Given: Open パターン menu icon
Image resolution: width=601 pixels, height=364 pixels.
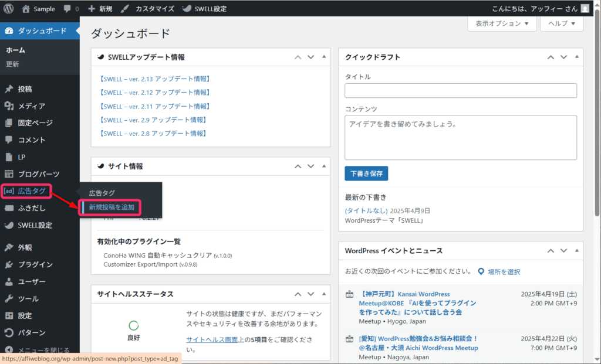Looking at the screenshot, I should pyautogui.click(x=9, y=332).
